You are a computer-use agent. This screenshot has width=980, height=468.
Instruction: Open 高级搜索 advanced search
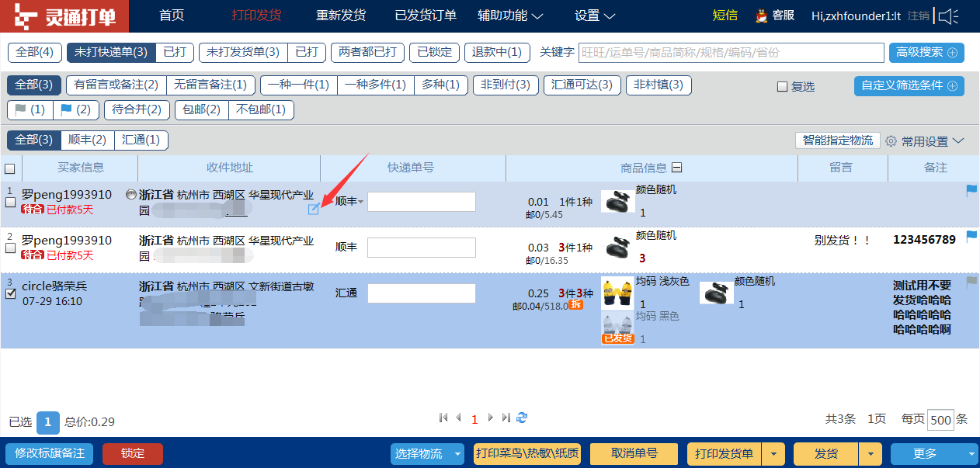tap(926, 53)
